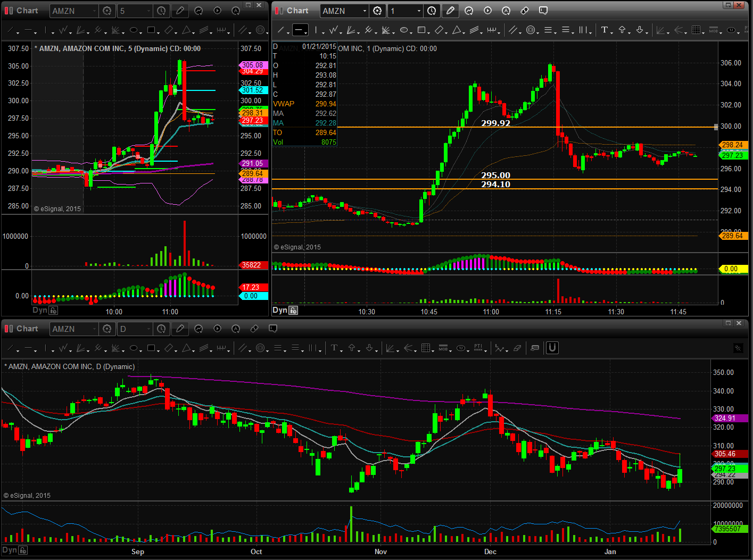Viewport: 753px width, 560px height.
Task: Toggle the Dyn lock at 5-minute chart bottom
Action: (x=53, y=311)
